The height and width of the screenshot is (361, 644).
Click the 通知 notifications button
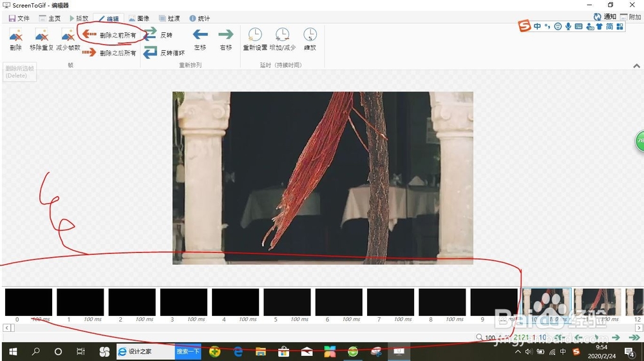tap(605, 17)
